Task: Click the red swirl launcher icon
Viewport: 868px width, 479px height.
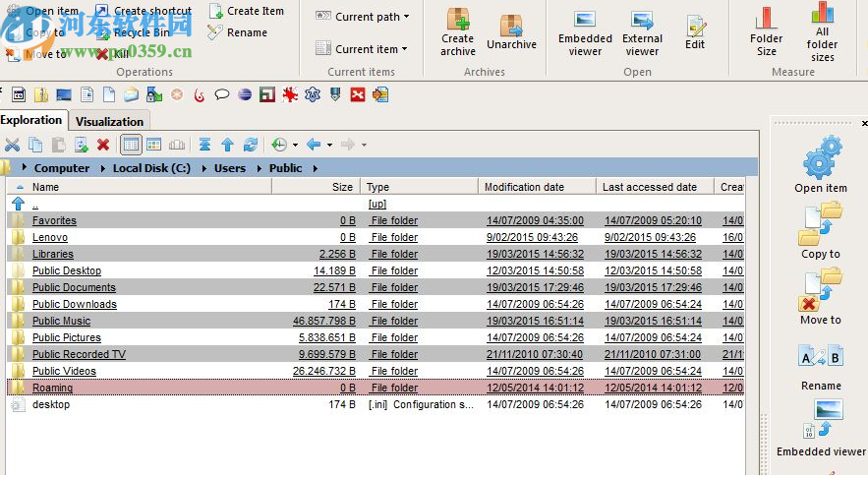Action: pyautogui.click(x=200, y=95)
